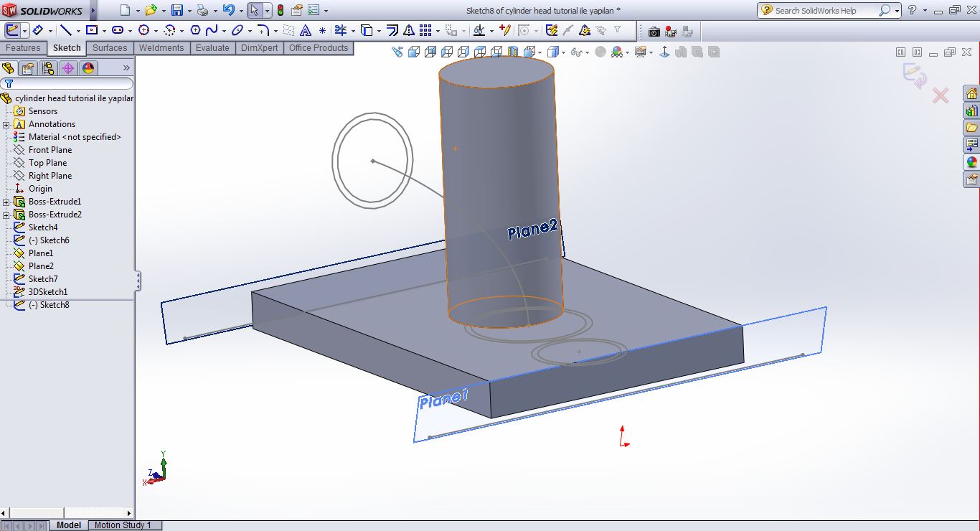The width and height of the screenshot is (980, 531).
Task: Open the ConfigurationManager panel tab
Action: [48, 68]
